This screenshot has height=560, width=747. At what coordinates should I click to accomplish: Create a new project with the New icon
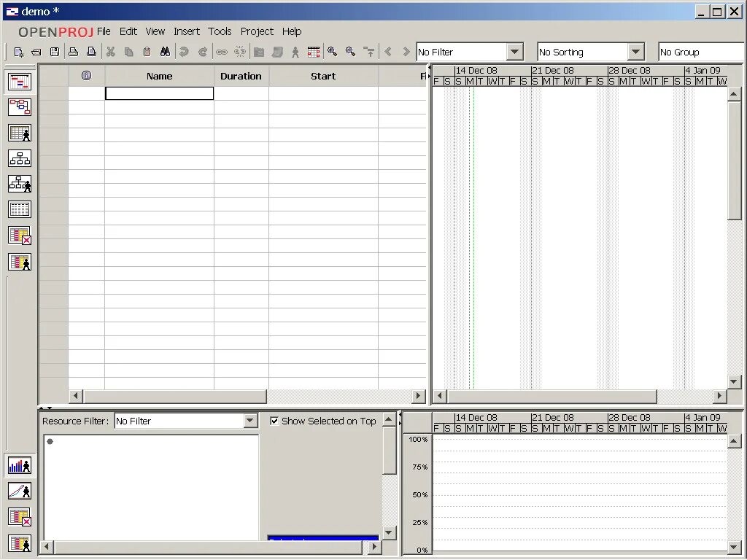point(18,52)
